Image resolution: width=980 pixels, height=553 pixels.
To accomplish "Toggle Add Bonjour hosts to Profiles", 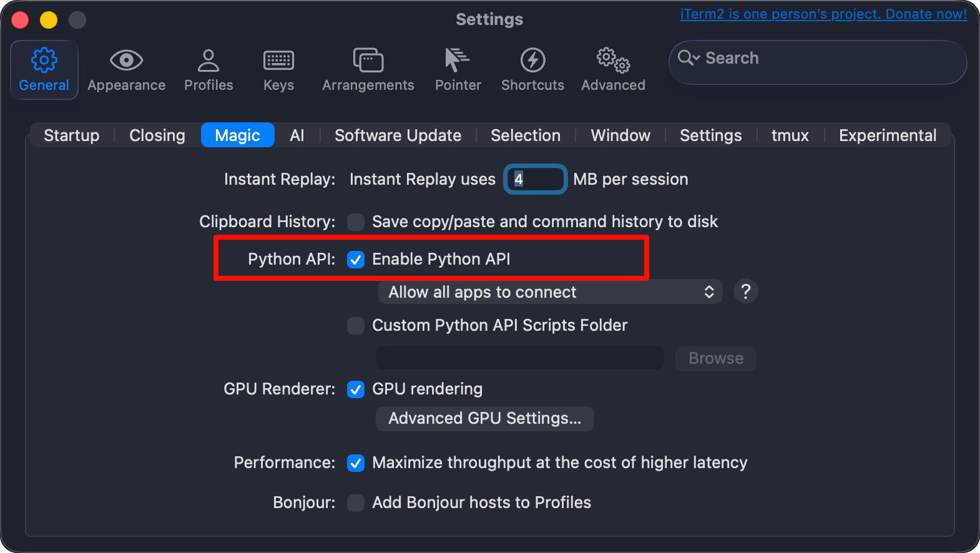I will point(356,503).
